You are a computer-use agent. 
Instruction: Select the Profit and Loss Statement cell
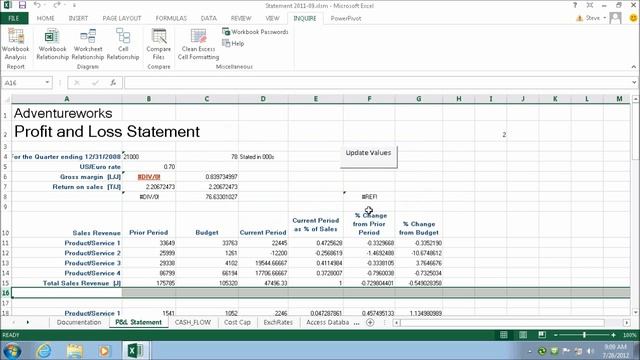pos(67,131)
